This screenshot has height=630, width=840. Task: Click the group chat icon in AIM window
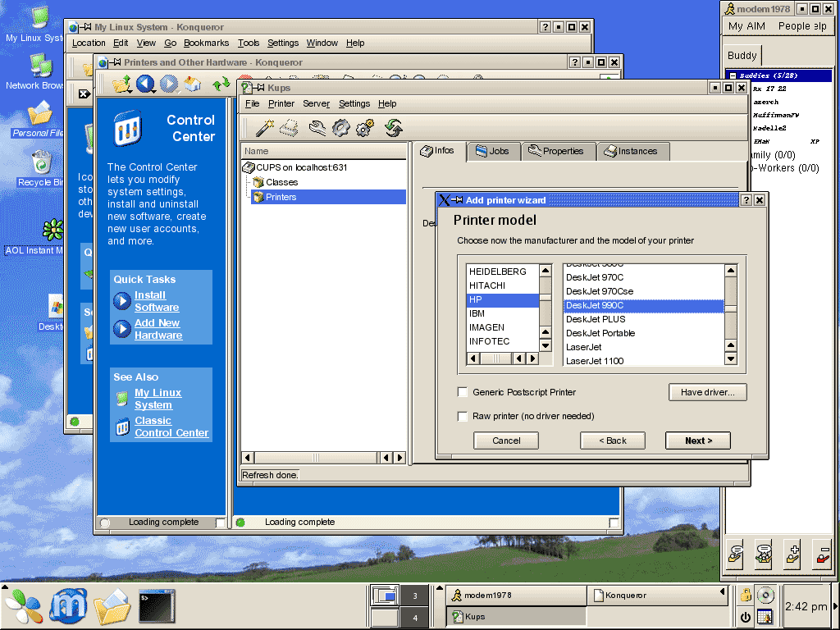click(x=765, y=554)
